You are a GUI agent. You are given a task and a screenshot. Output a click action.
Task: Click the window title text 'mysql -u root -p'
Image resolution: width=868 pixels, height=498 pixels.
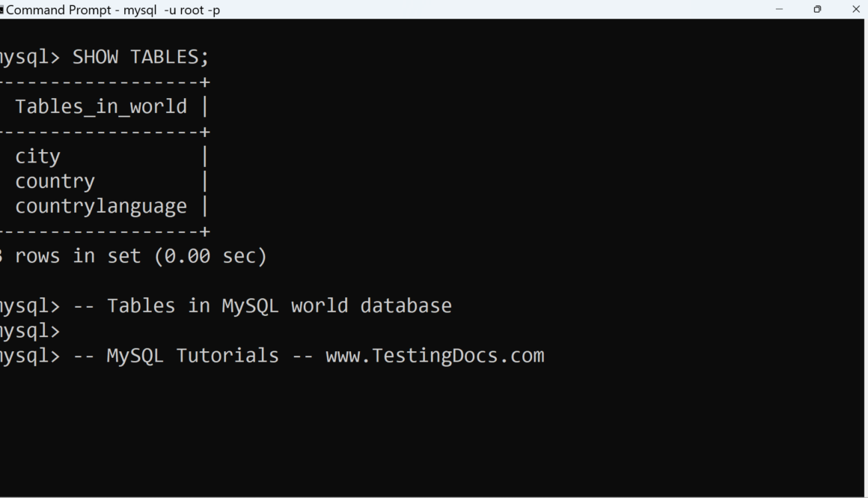pos(171,10)
